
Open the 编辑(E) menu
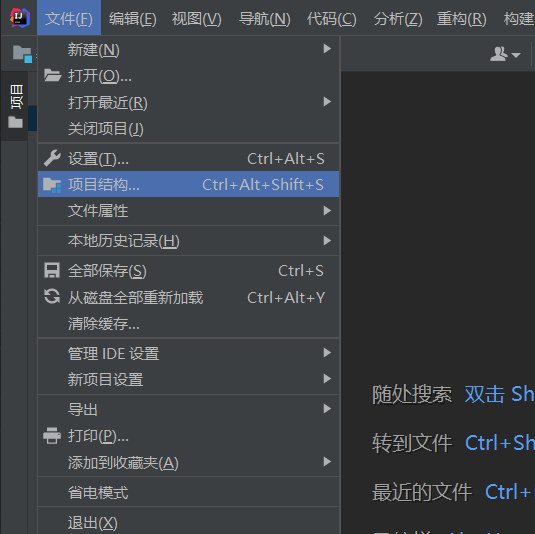(x=133, y=18)
